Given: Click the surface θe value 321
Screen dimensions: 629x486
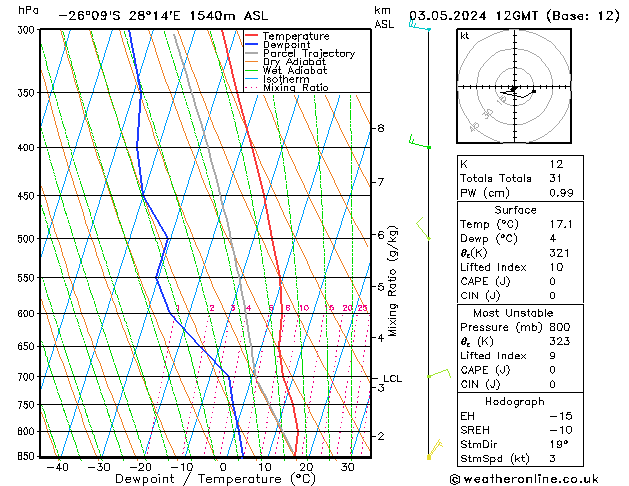Looking at the screenshot, I should (x=560, y=253).
